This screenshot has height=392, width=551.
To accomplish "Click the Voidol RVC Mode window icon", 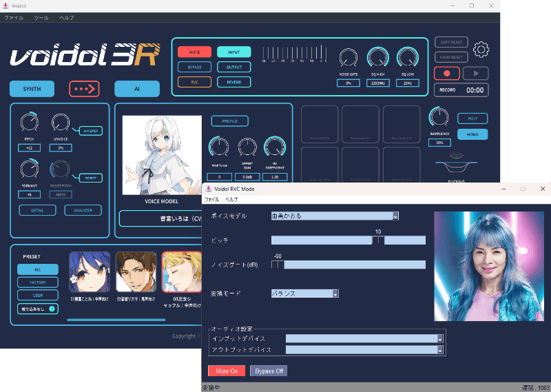I will coord(209,189).
